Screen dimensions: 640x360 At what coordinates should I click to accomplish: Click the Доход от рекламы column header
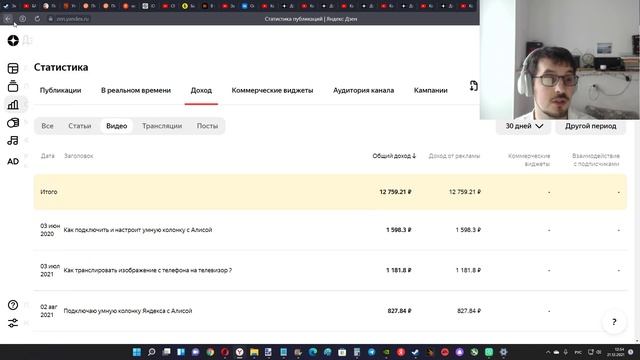tap(454, 156)
